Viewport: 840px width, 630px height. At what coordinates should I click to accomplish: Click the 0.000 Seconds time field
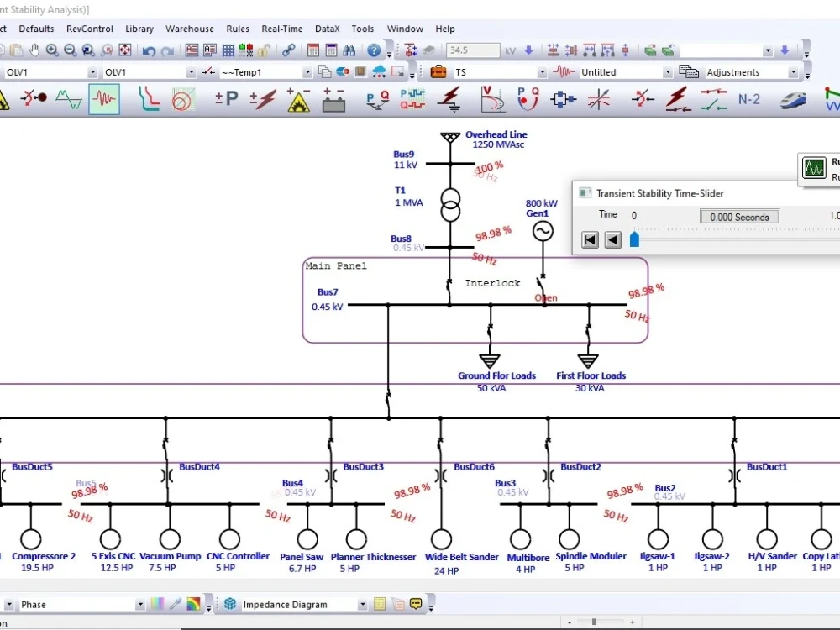pos(738,216)
